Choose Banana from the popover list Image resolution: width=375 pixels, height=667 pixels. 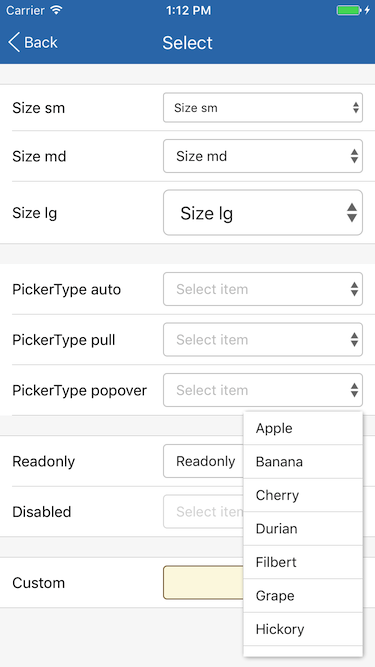pyautogui.click(x=303, y=462)
